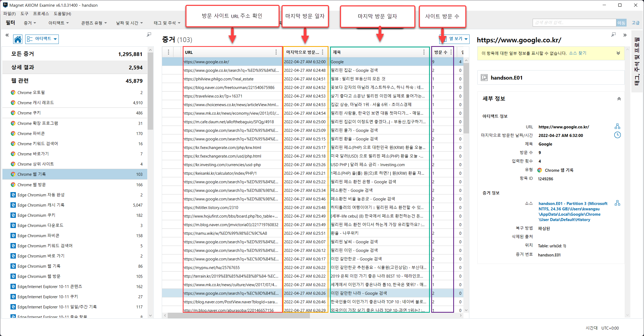Select row titled 필리핀 날씨 - Google 검색

[313, 242]
